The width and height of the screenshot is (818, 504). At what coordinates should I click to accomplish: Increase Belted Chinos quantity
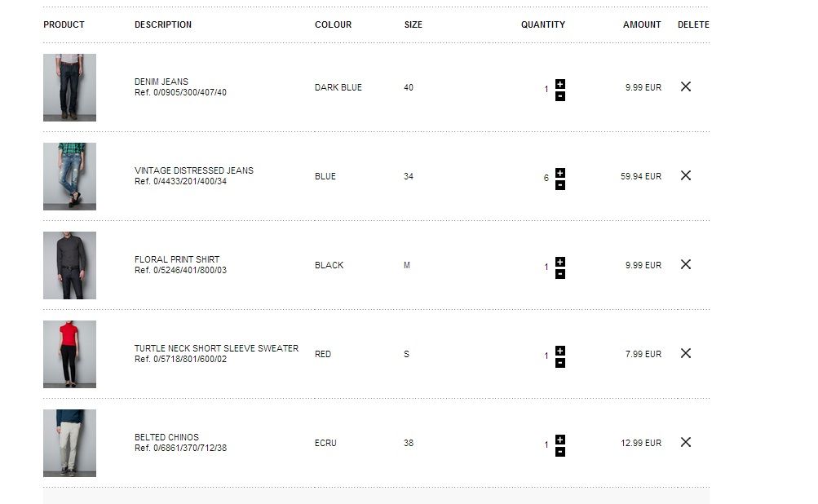pyautogui.click(x=560, y=440)
